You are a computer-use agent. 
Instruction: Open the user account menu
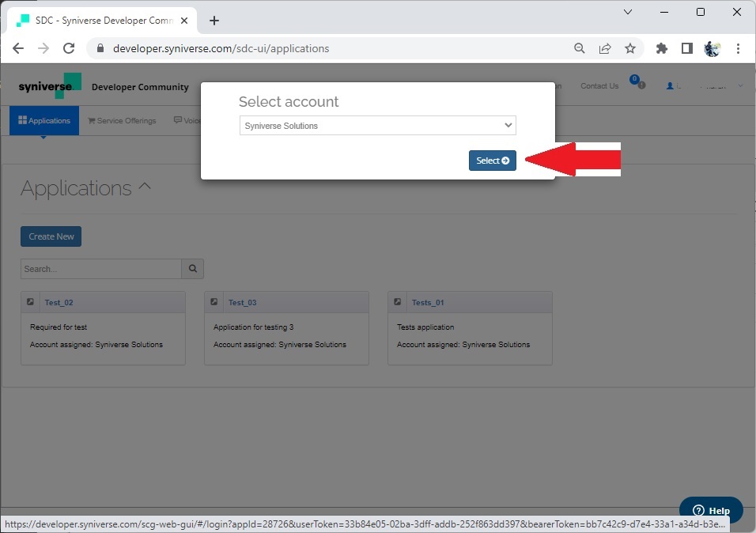tap(705, 86)
